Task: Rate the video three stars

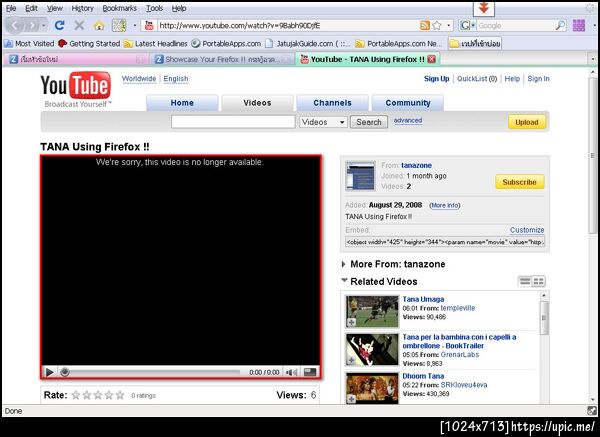Action: tap(98, 395)
